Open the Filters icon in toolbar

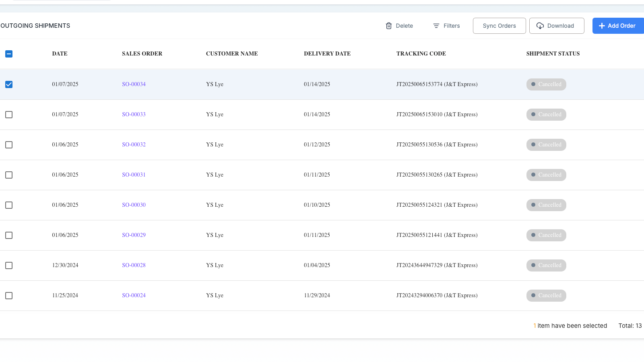[436, 26]
